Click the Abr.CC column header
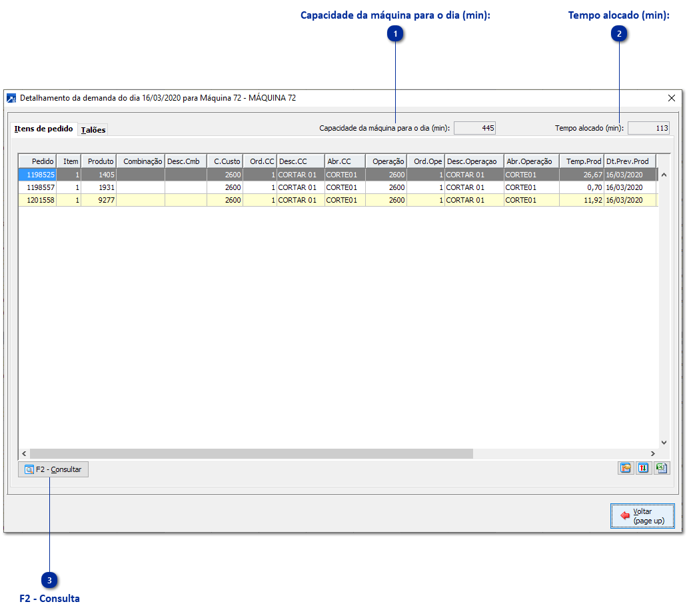This screenshot has height=616, width=691. click(x=345, y=161)
